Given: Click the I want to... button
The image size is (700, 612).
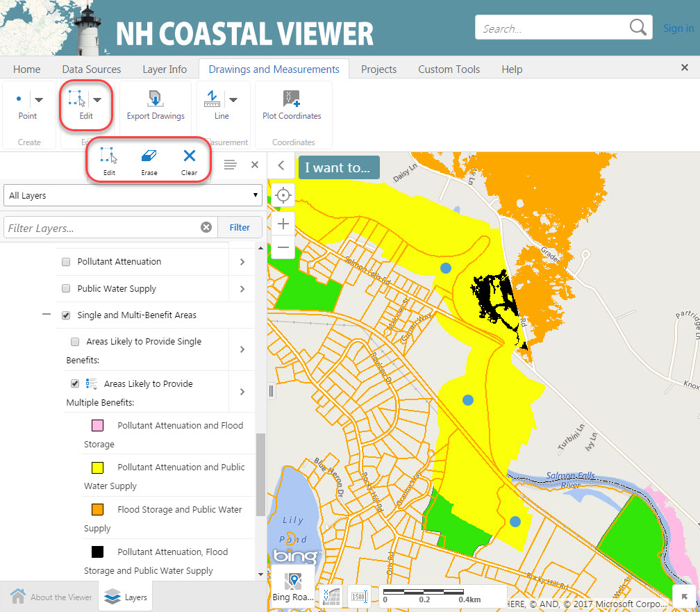Looking at the screenshot, I should (339, 167).
